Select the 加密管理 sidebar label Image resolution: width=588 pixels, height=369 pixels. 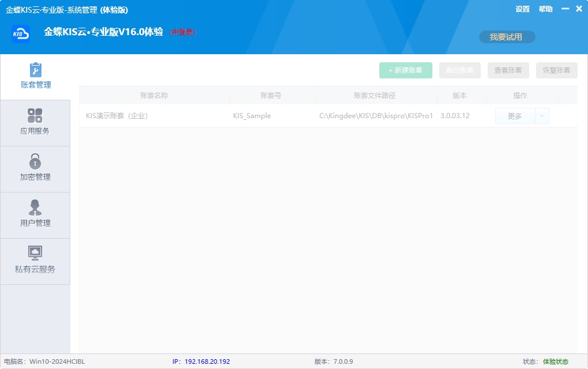click(35, 177)
